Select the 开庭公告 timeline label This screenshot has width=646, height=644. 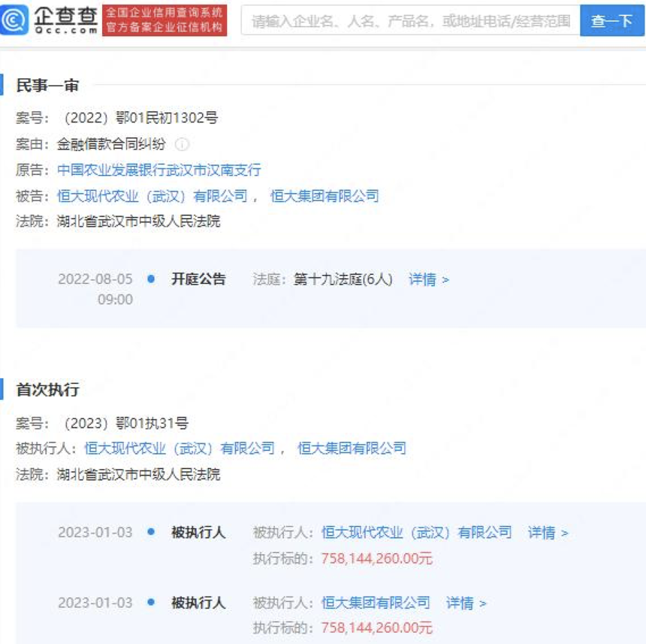[198, 279]
